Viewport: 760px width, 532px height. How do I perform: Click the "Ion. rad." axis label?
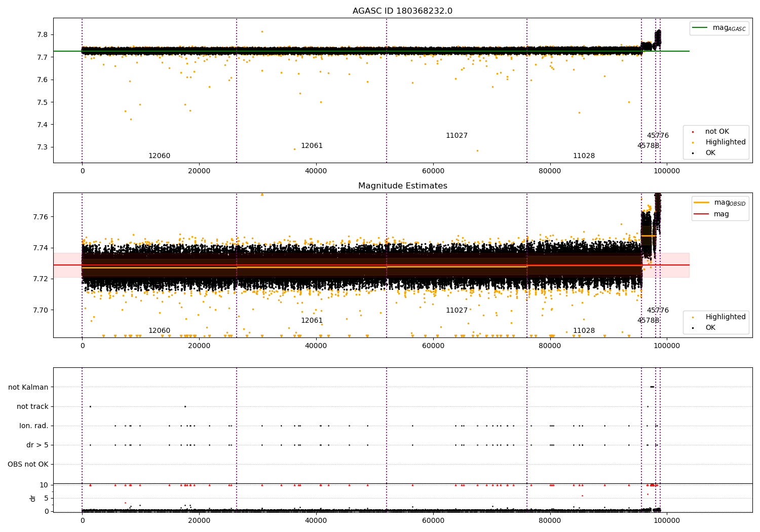(34, 426)
